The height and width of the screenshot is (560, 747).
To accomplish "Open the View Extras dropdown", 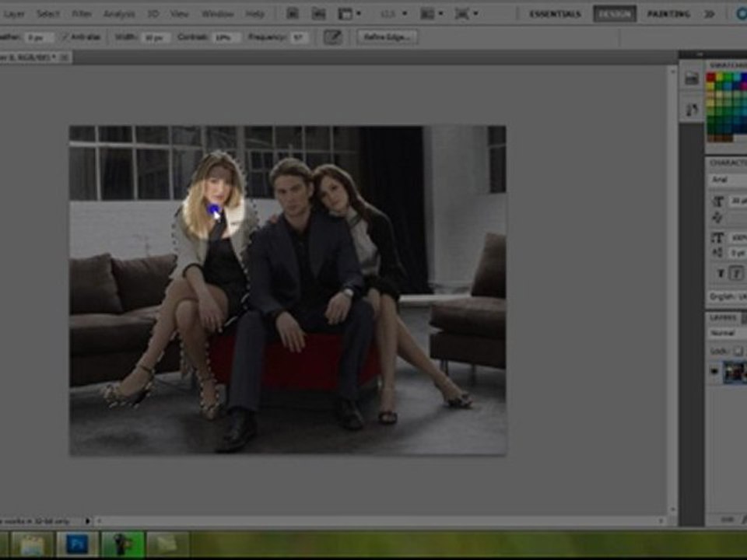I will (x=349, y=14).
